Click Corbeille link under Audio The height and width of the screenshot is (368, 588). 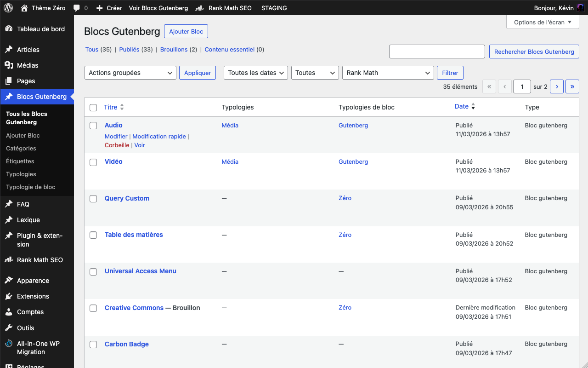[117, 145]
